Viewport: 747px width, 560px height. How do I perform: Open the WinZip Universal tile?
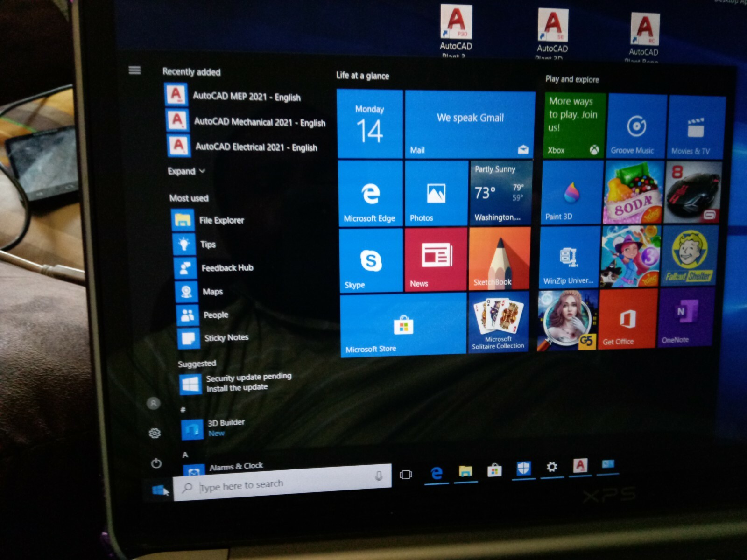[x=570, y=258]
